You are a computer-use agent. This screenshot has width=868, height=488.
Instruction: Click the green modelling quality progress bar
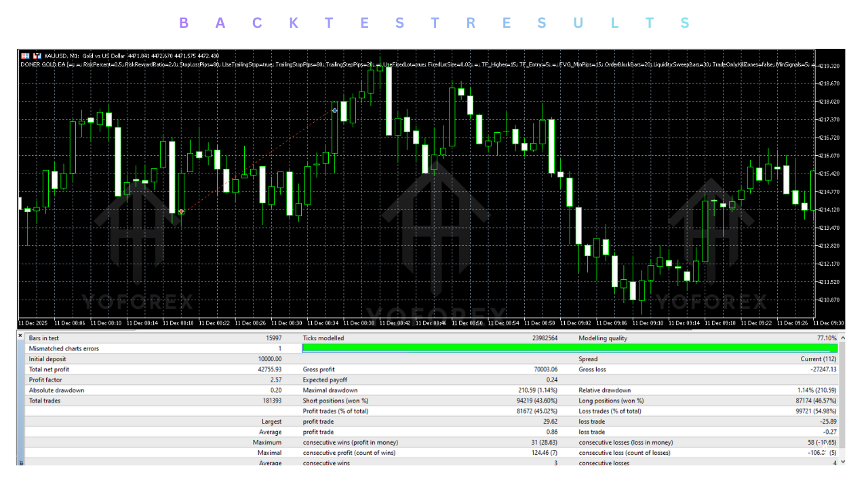coord(570,348)
